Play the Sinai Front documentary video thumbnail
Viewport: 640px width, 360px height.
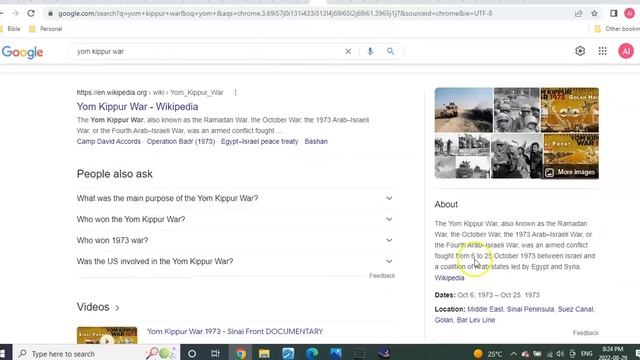(x=107, y=336)
